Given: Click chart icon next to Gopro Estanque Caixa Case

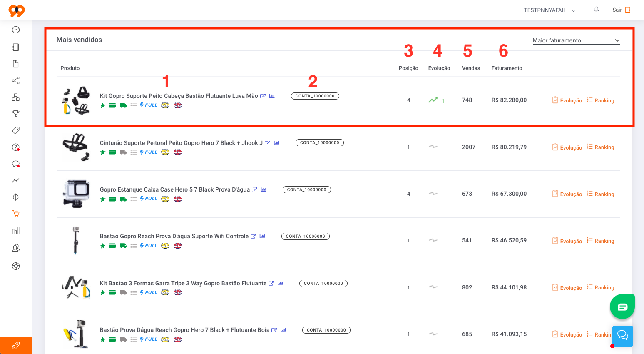Looking at the screenshot, I should [264, 189].
